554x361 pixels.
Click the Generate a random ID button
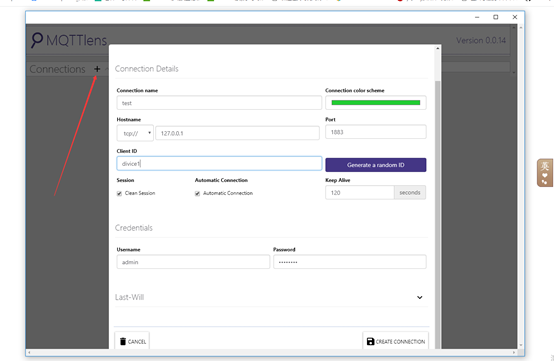(x=376, y=165)
